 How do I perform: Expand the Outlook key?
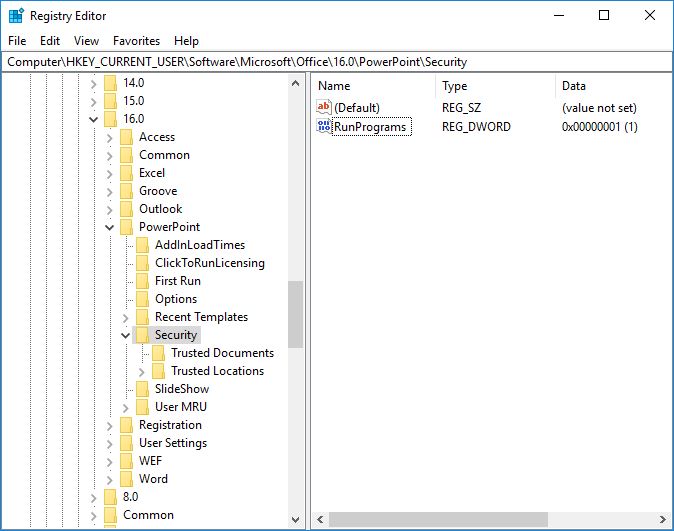tap(110, 210)
